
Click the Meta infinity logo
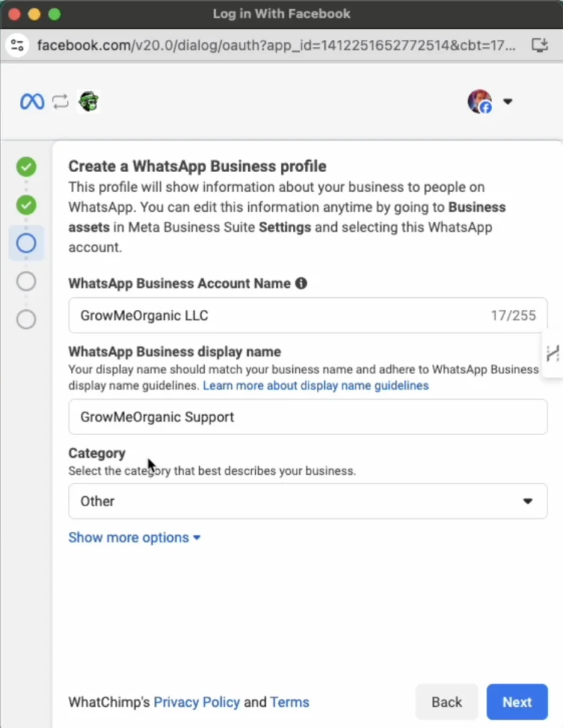(31, 101)
